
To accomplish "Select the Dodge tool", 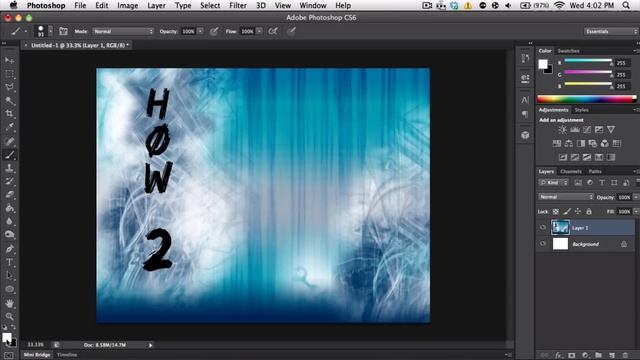I will point(9,235).
